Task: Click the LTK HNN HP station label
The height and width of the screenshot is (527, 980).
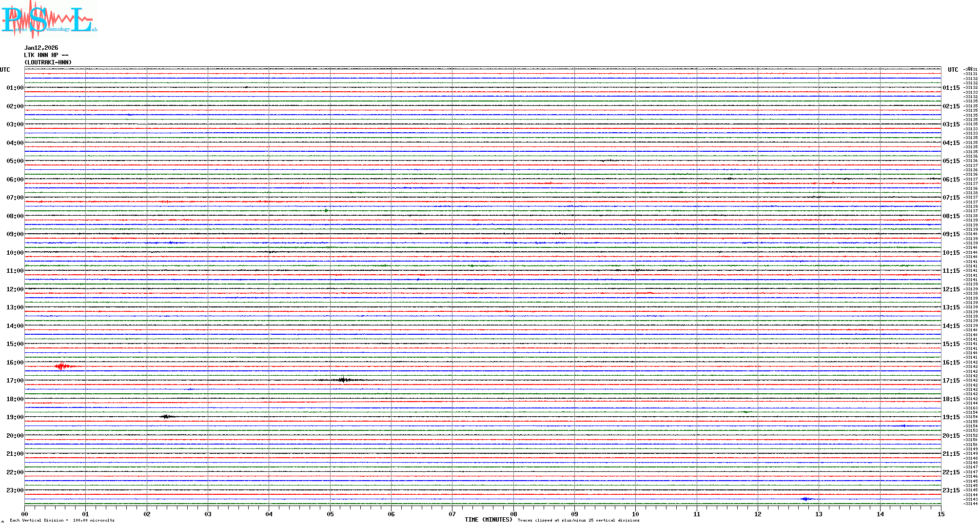Action: (x=46, y=55)
